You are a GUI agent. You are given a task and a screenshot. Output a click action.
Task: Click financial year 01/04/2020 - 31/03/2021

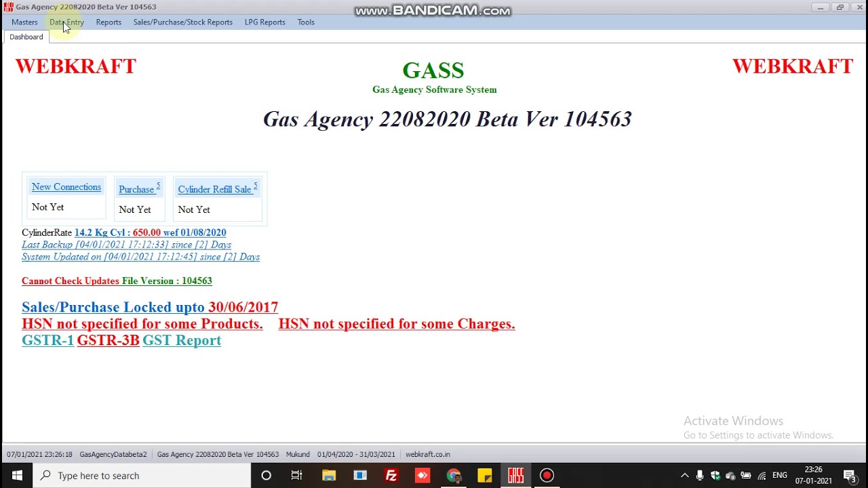point(356,454)
